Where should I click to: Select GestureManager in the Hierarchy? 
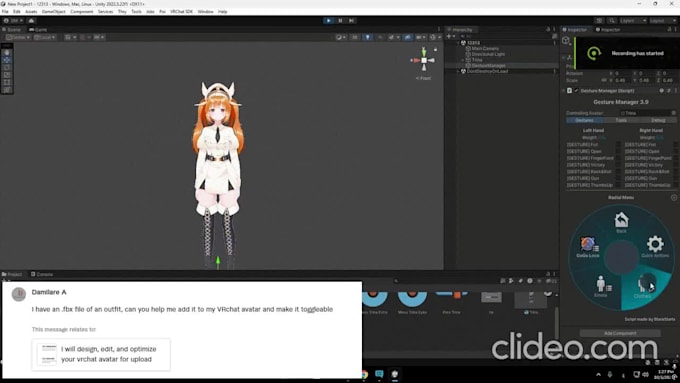pyautogui.click(x=488, y=65)
